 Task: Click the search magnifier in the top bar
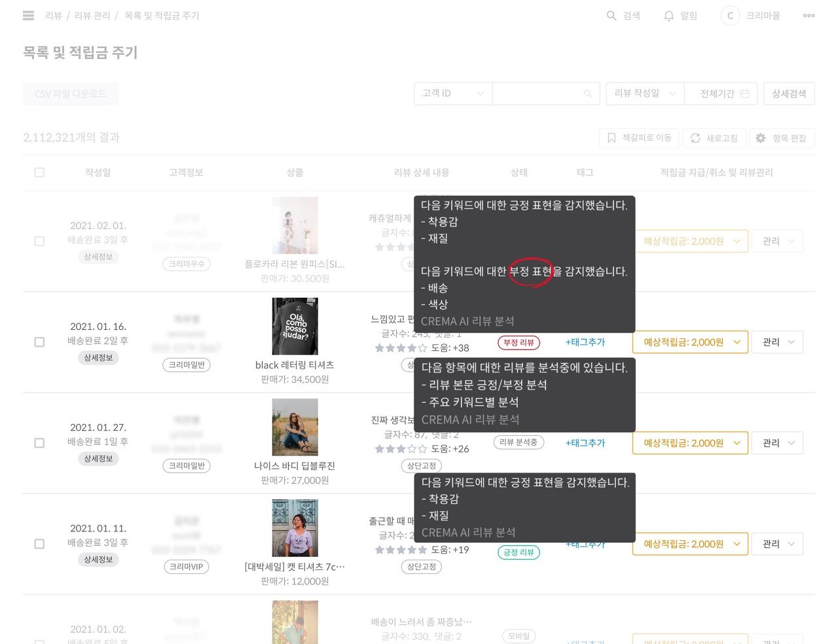611,16
